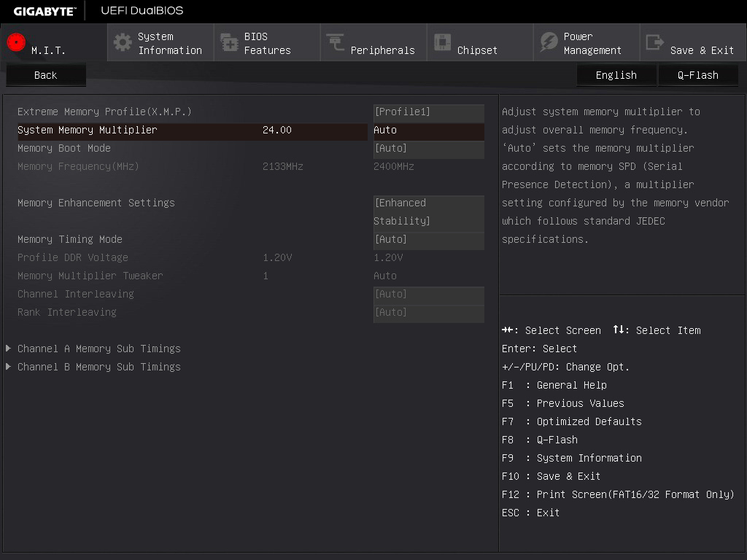Click the 24.00 multiplier value

[276, 130]
